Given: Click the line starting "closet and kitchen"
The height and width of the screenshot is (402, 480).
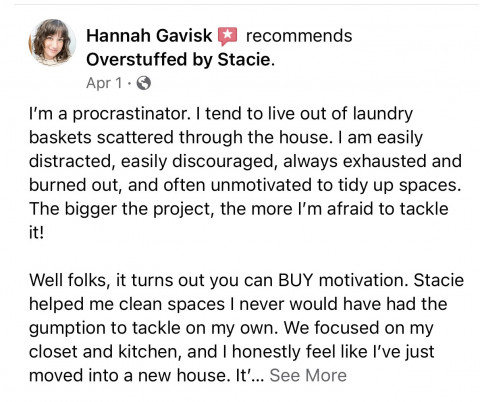Looking at the screenshot, I should pos(232,352).
